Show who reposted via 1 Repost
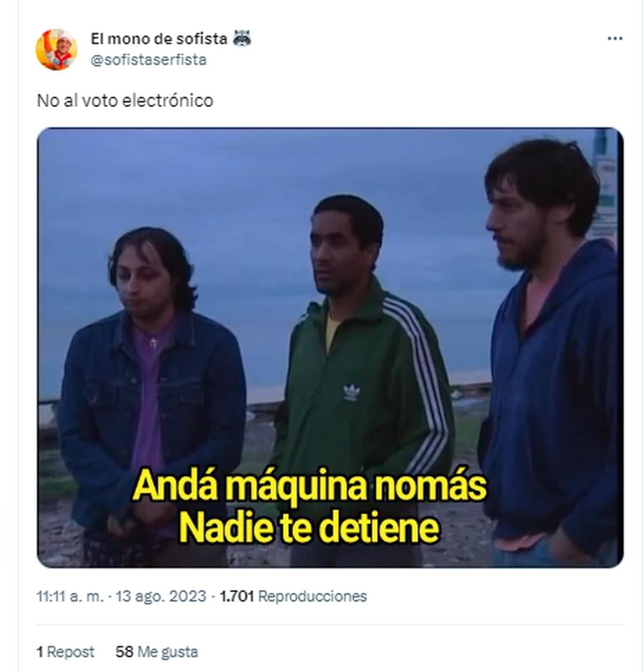This screenshot has height=672, width=644. point(65,652)
